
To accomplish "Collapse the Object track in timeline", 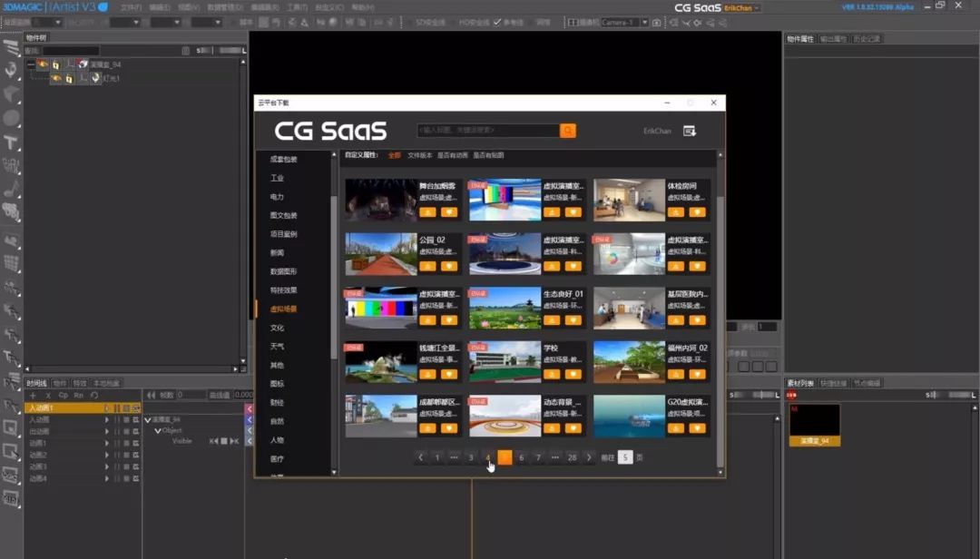I will [158, 431].
